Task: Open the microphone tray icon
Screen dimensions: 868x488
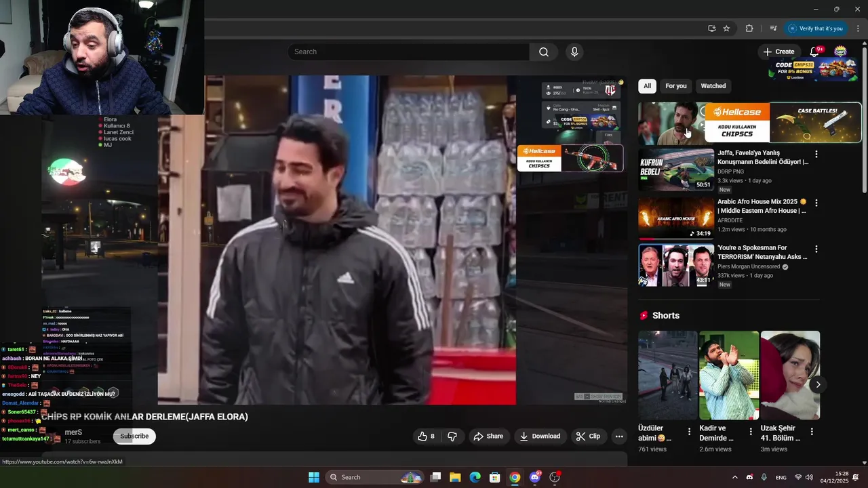Action: 764,477
